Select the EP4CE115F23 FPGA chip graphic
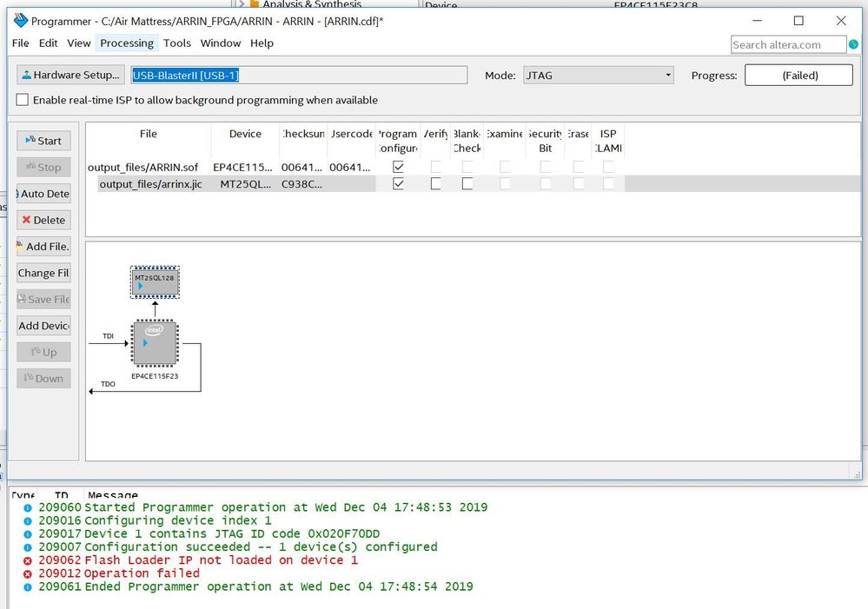Viewport: 868px width, 609px height. [155, 343]
